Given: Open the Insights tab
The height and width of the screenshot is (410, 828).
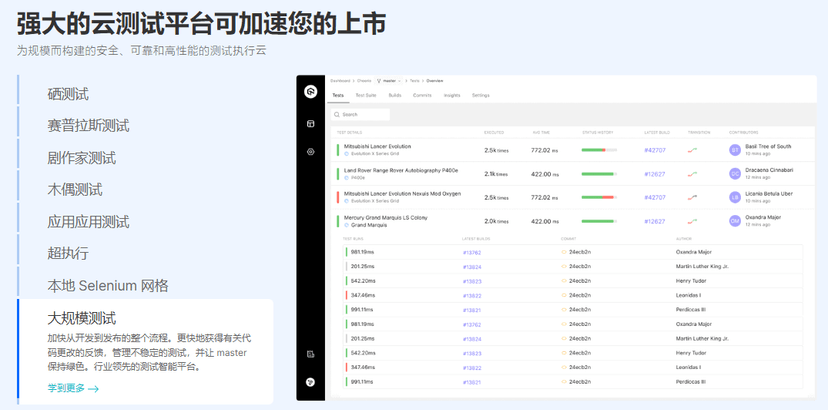Looking at the screenshot, I should click(451, 96).
